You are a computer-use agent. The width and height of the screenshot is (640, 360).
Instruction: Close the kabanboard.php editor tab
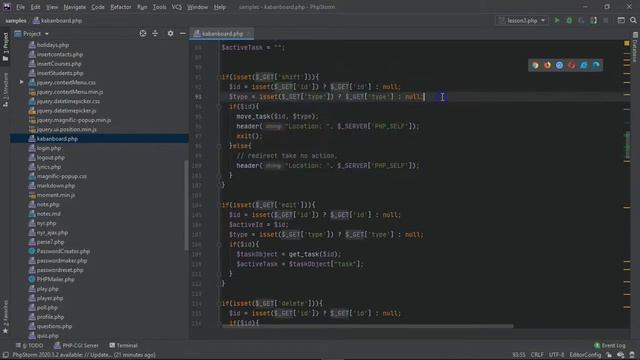pyautogui.click(x=248, y=34)
